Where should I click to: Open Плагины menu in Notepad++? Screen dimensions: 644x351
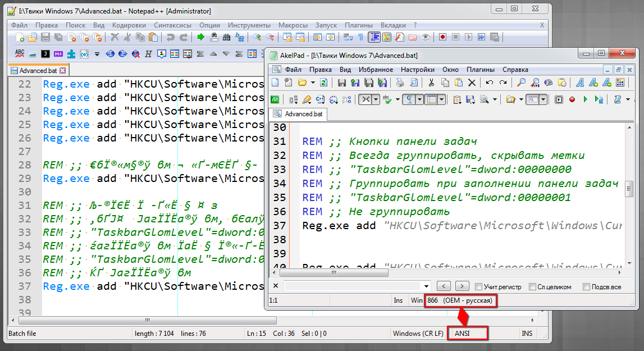coord(359,25)
